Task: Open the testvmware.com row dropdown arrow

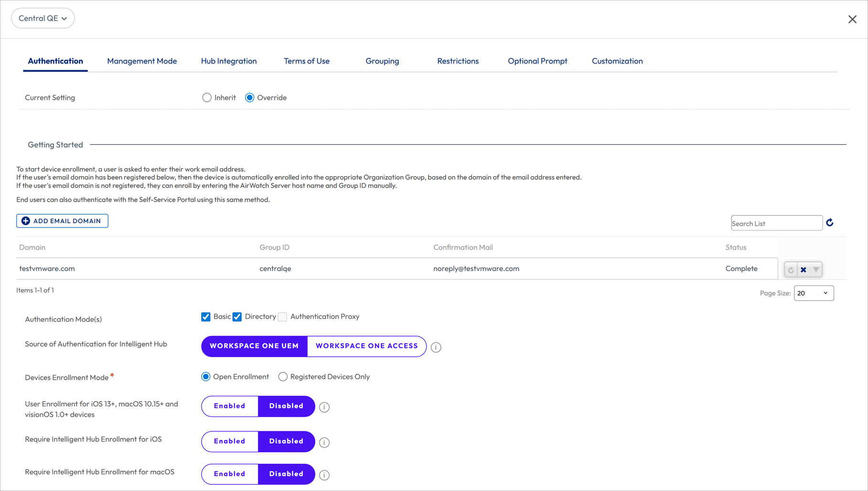Action: point(816,270)
